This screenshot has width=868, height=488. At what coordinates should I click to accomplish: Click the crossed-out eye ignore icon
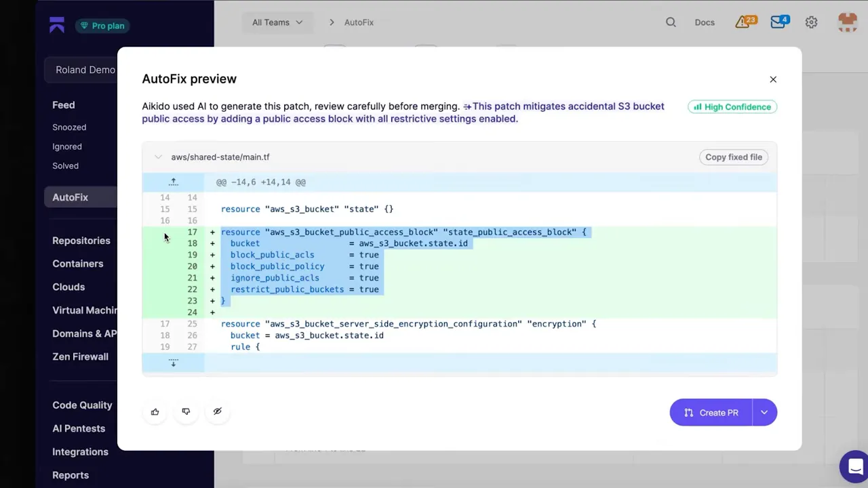pos(217,411)
